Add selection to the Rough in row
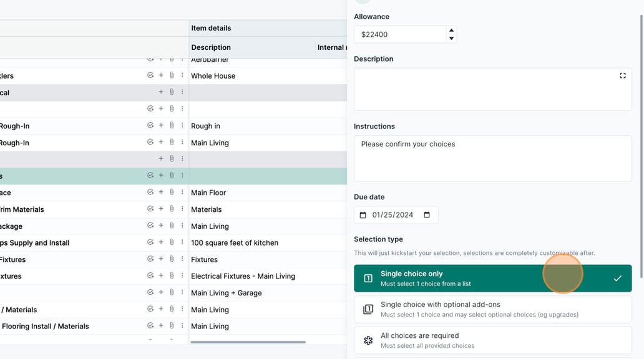 [x=150, y=125]
